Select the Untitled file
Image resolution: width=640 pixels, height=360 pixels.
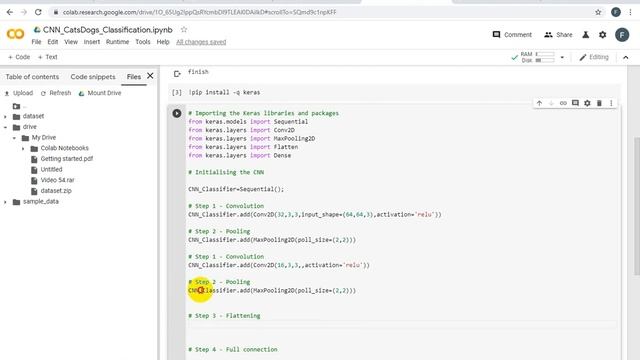point(47,169)
